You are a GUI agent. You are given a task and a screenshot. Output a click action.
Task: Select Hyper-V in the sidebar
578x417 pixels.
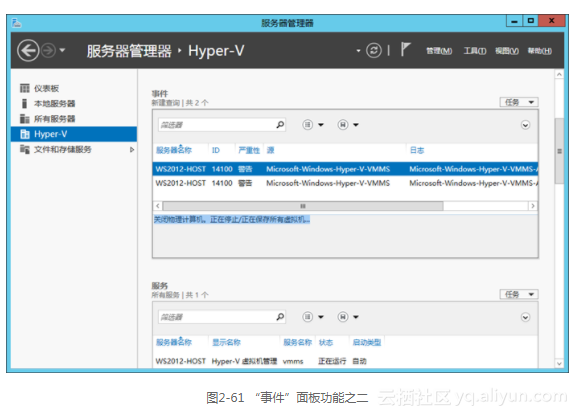(74, 134)
